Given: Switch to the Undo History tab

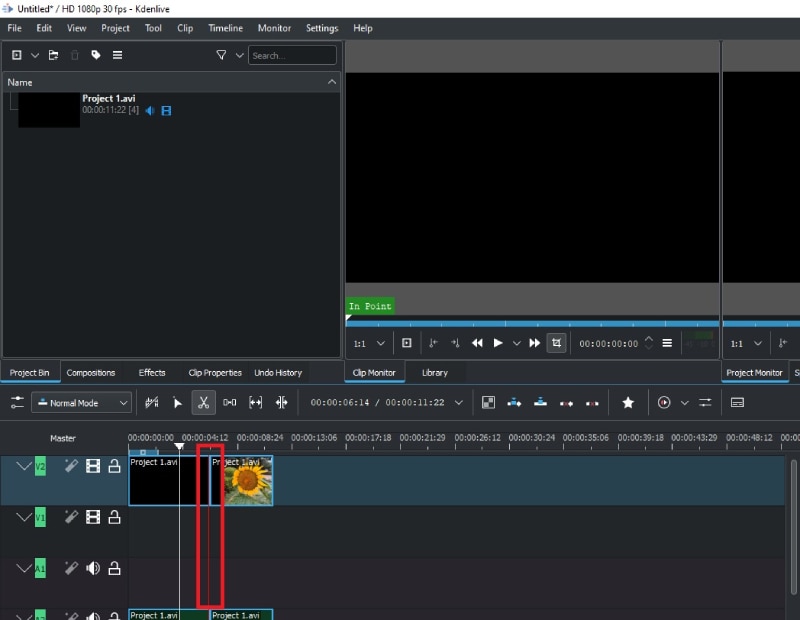Looking at the screenshot, I should [x=278, y=373].
